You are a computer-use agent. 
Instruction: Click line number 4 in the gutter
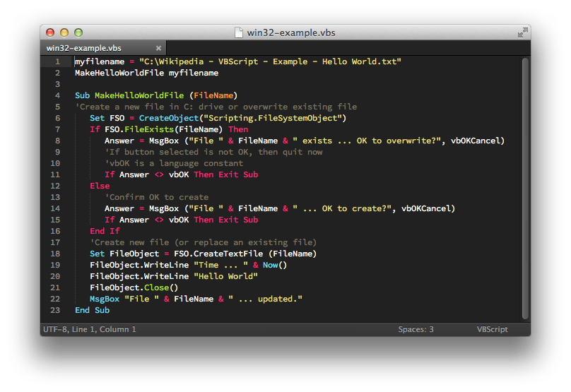(x=57, y=95)
